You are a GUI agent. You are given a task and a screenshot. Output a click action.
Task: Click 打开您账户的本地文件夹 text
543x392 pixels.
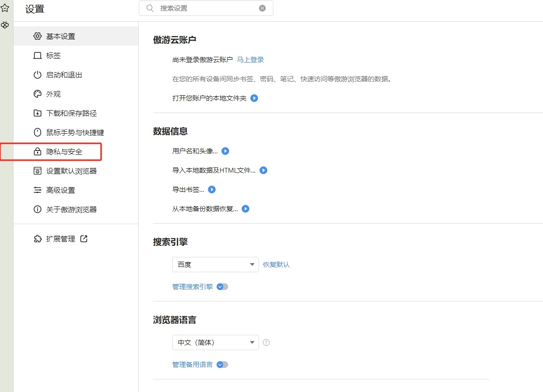[x=209, y=98]
